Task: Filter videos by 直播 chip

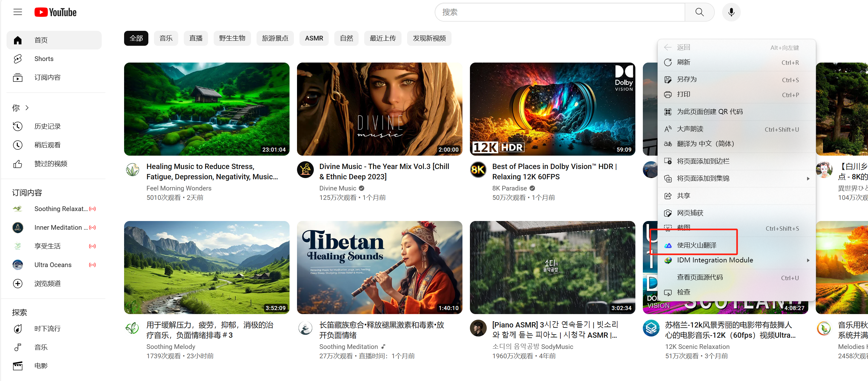Action: [196, 38]
